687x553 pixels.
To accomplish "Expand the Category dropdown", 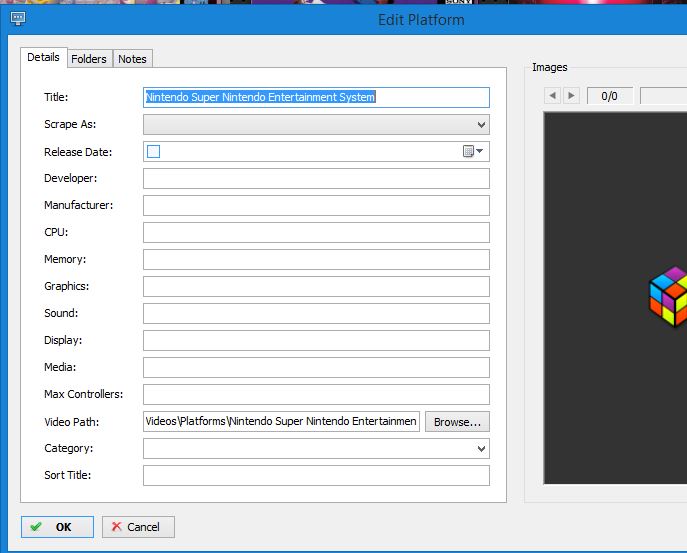I will coord(481,449).
